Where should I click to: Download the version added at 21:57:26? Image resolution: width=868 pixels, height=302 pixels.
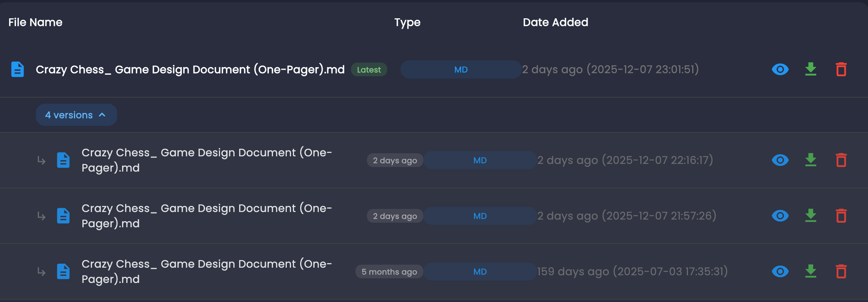coord(810,216)
